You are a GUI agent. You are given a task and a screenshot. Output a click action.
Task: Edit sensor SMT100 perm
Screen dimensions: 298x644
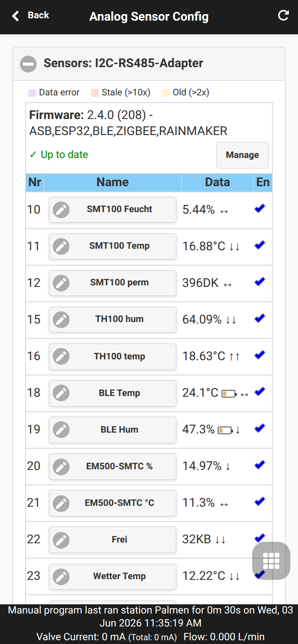[112, 283]
